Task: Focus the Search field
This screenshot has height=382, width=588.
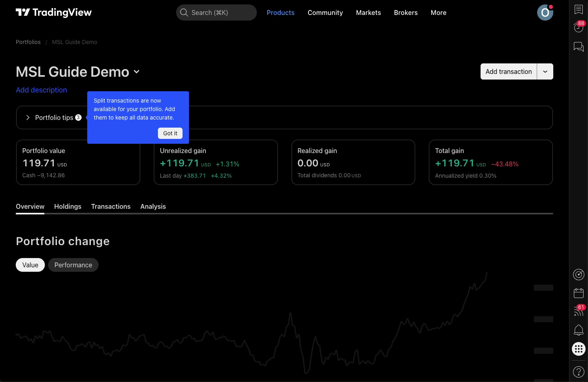Action: point(216,13)
